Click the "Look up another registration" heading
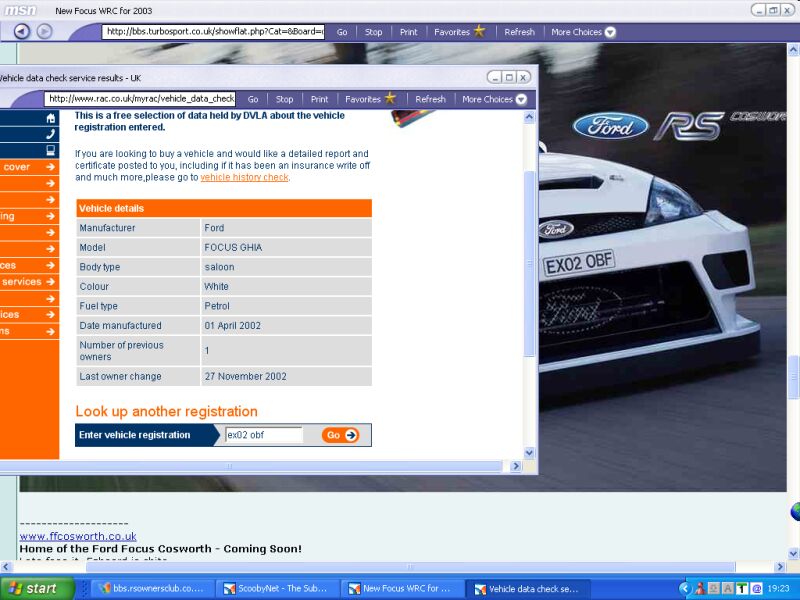The image size is (800, 600). 166,411
